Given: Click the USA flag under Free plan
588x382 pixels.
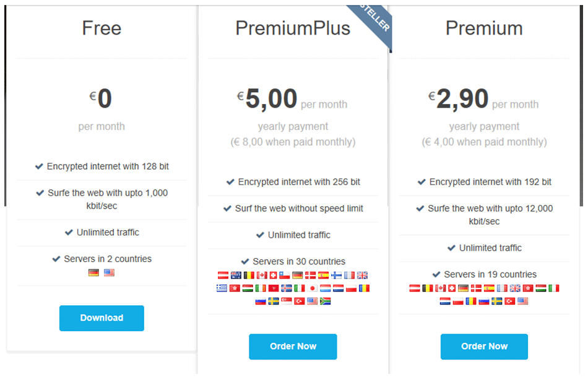Looking at the screenshot, I should pos(109,273).
